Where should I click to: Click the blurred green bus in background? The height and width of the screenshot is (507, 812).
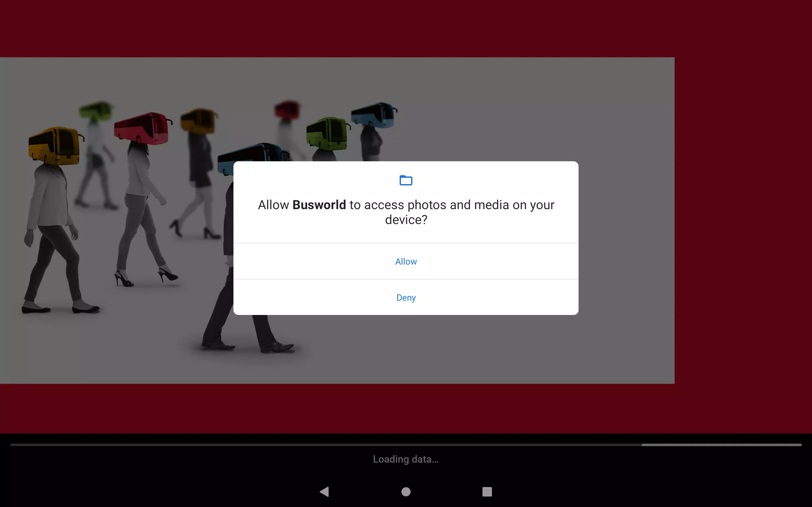tap(97, 110)
